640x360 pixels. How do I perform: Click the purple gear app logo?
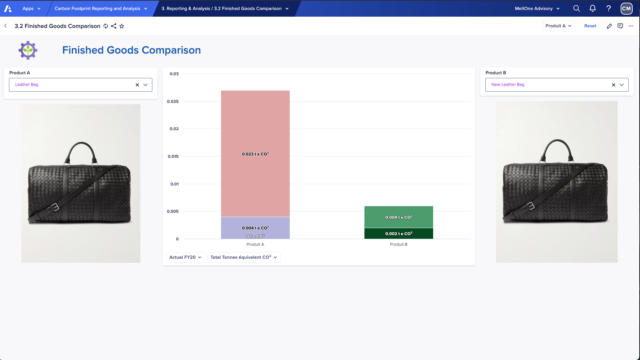pos(28,50)
